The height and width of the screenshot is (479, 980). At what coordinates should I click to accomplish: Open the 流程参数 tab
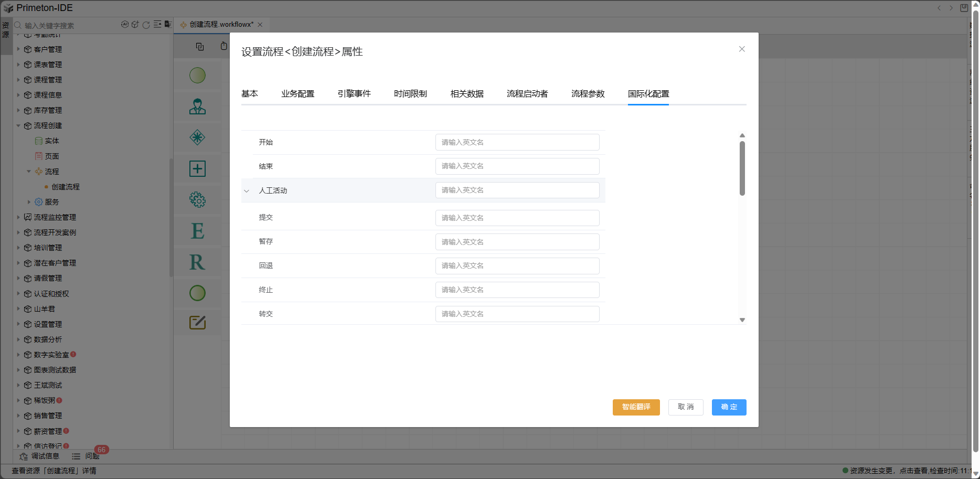click(588, 94)
